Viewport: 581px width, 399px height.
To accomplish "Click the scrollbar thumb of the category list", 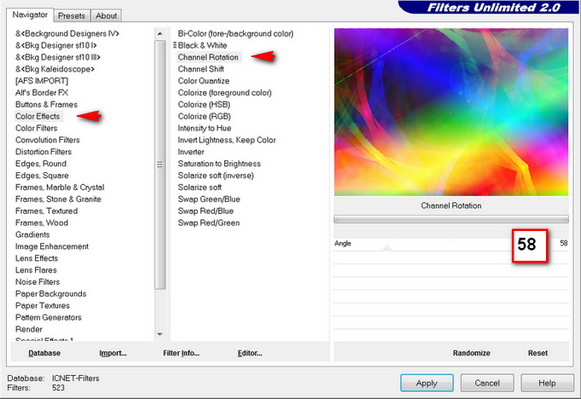I will [x=160, y=164].
